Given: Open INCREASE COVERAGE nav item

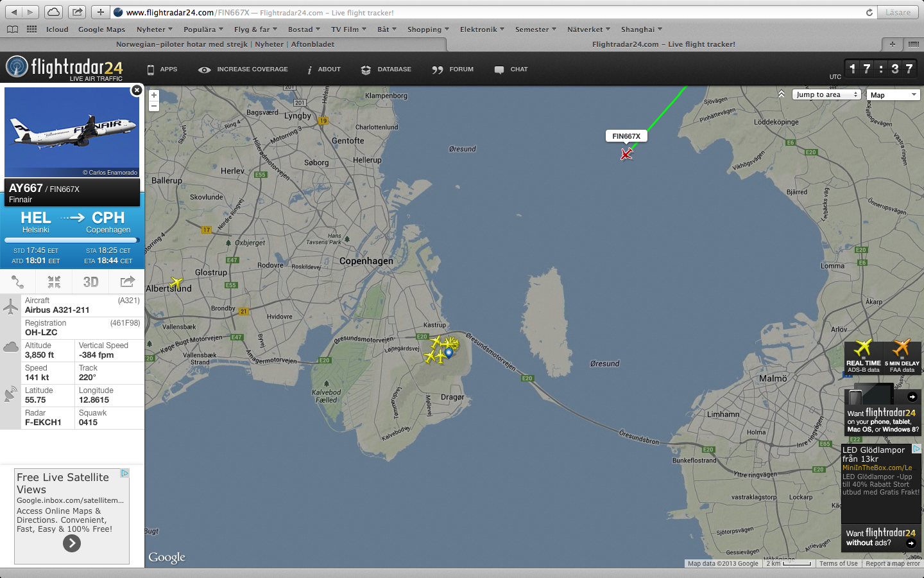Looking at the screenshot, I should [x=243, y=69].
